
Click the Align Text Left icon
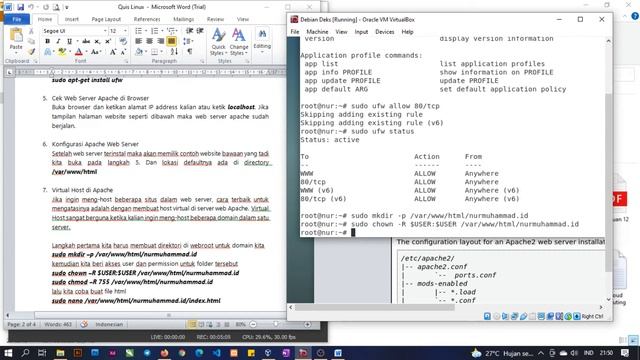tap(139, 41)
